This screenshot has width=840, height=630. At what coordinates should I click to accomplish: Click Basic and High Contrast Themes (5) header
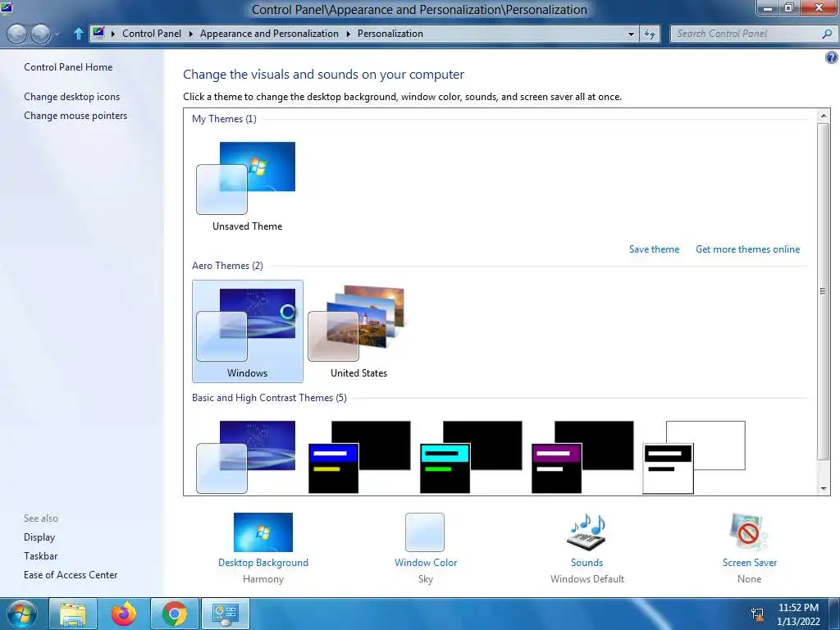[269, 398]
